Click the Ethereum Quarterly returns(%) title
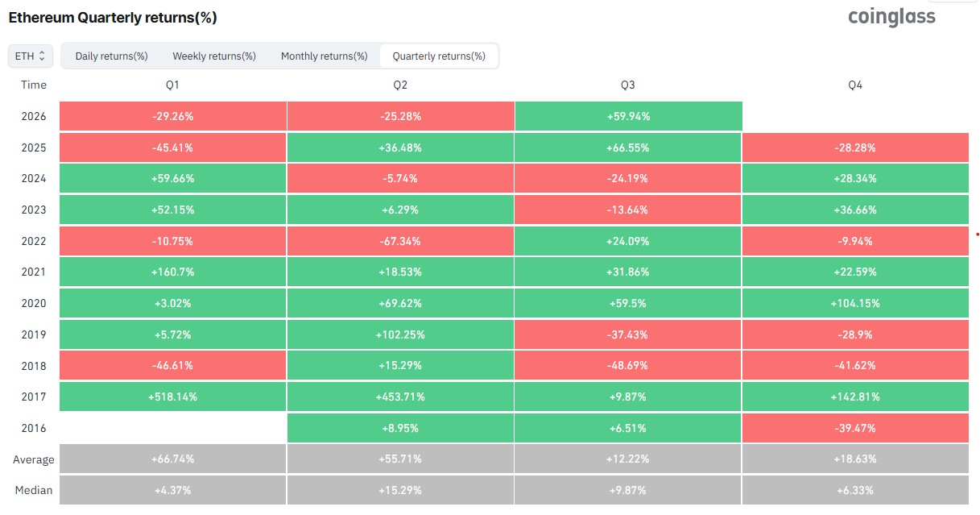 pyautogui.click(x=113, y=17)
